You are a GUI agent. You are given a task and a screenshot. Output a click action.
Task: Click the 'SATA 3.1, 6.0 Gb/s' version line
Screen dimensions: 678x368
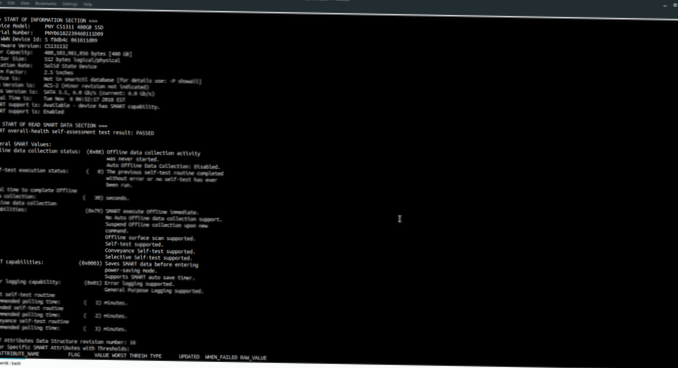(99, 93)
